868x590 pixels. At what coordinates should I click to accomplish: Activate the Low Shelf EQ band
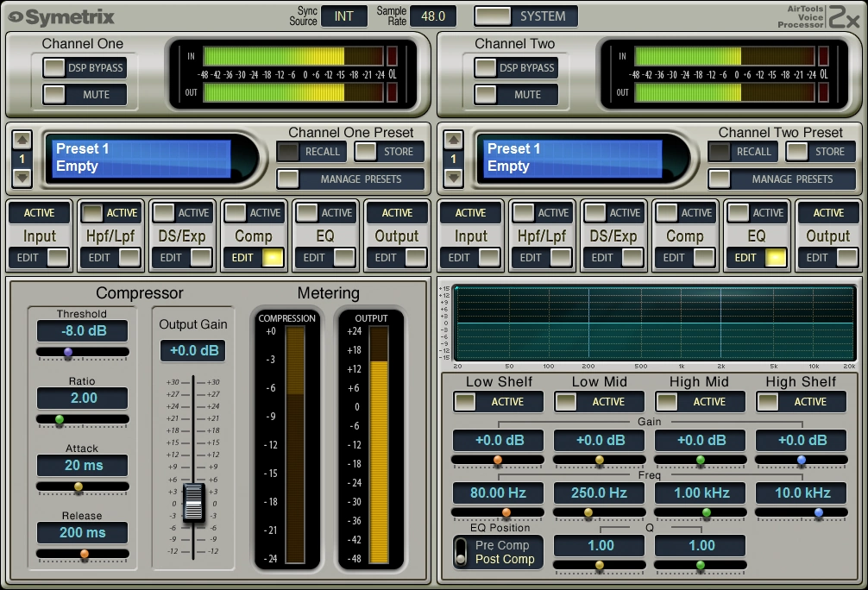(x=498, y=402)
